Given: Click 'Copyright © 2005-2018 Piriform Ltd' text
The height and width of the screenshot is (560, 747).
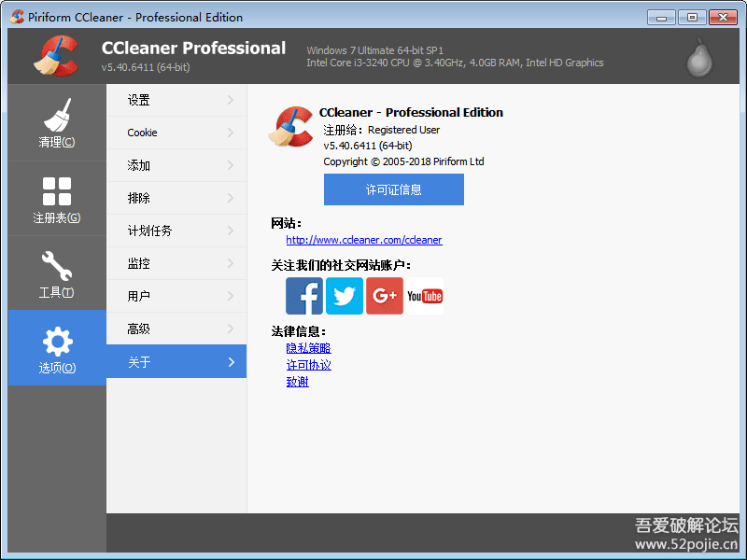Looking at the screenshot, I should point(403,161).
